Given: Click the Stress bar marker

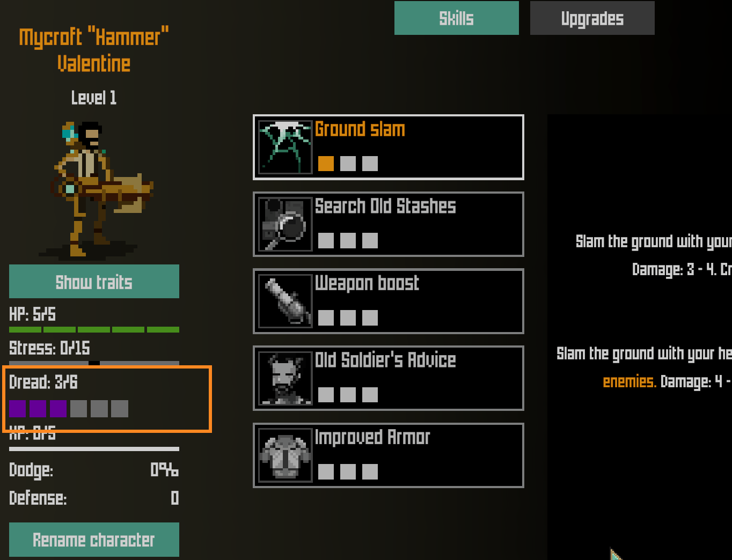Looking at the screenshot, I should pyautogui.click(x=94, y=363).
